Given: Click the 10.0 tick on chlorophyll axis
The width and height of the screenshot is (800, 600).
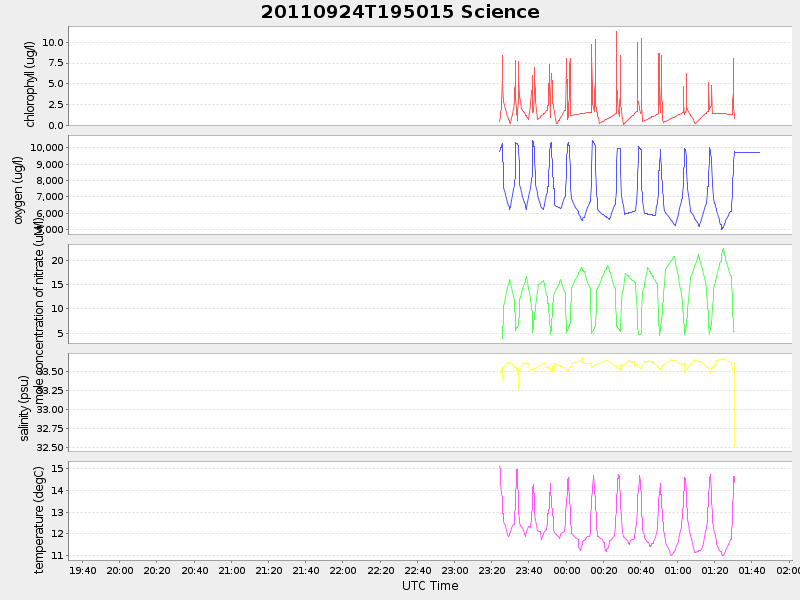Looking at the screenshot, I should (53, 43).
